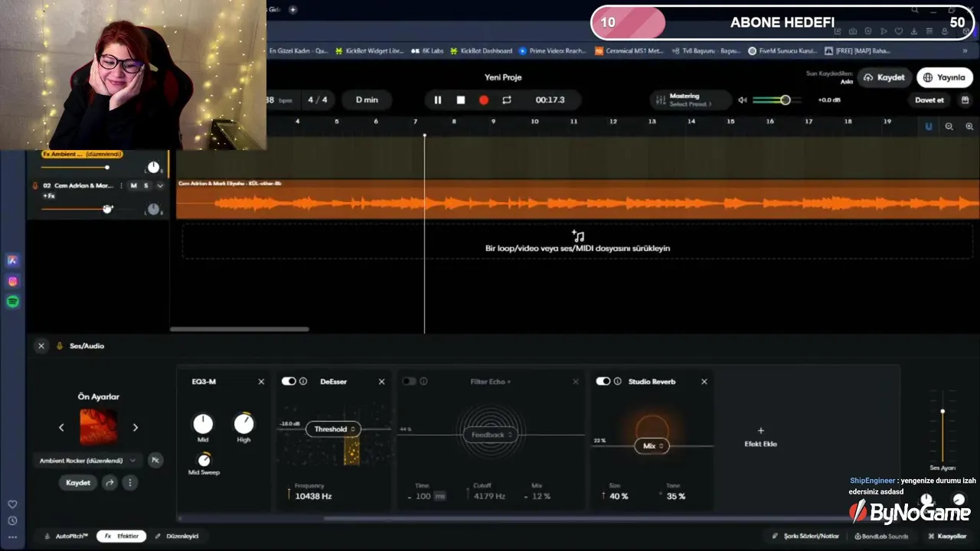The width and height of the screenshot is (980, 551).
Task: Select the Cem Adrian audio clip
Action: 577,200
